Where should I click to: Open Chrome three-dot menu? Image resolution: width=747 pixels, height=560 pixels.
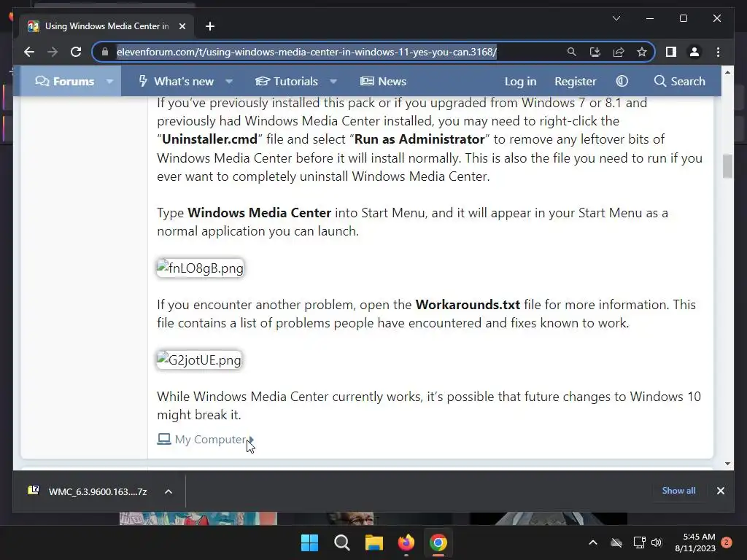pos(718,52)
